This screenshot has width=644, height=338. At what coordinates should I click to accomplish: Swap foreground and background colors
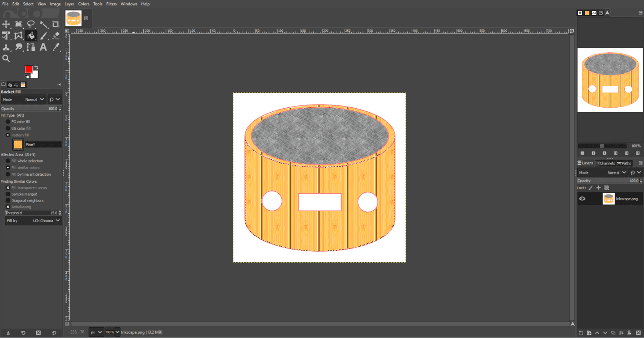36,68
